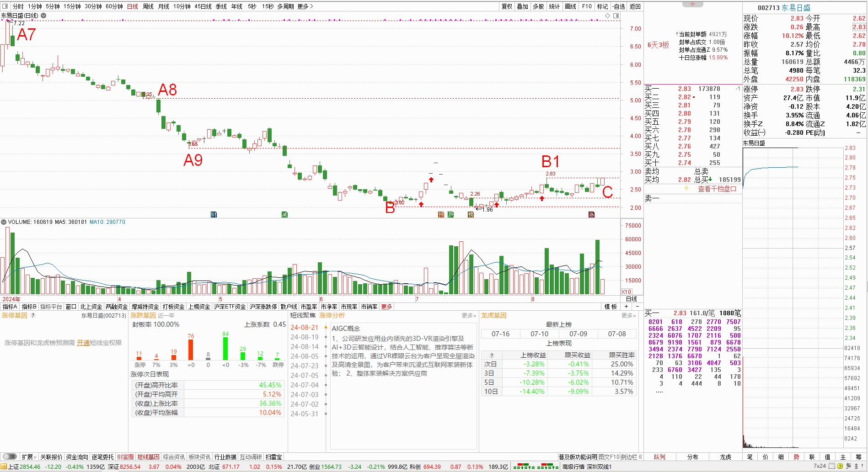Open 更多 indicator options in red

pyautogui.click(x=386, y=307)
